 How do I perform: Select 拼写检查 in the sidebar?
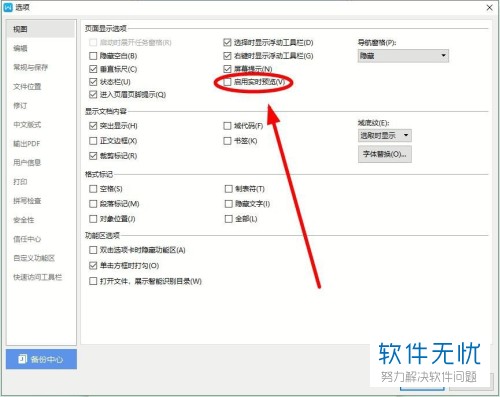[x=27, y=201]
